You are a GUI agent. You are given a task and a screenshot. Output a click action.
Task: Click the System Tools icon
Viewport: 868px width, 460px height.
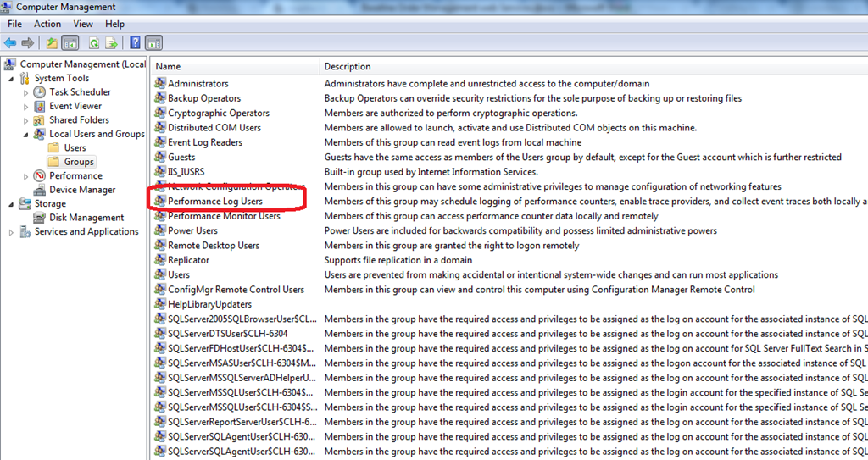[x=25, y=78]
